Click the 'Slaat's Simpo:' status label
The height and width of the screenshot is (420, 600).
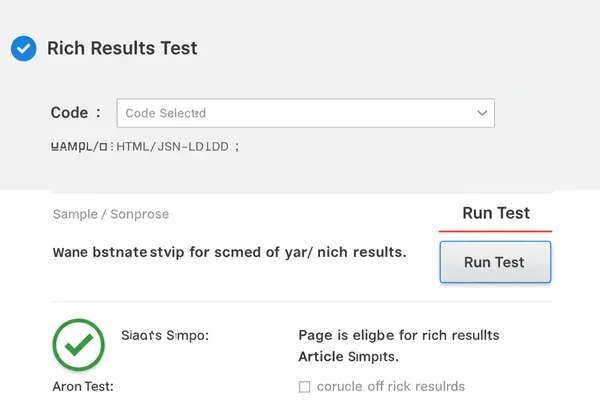click(x=164, y=336)
